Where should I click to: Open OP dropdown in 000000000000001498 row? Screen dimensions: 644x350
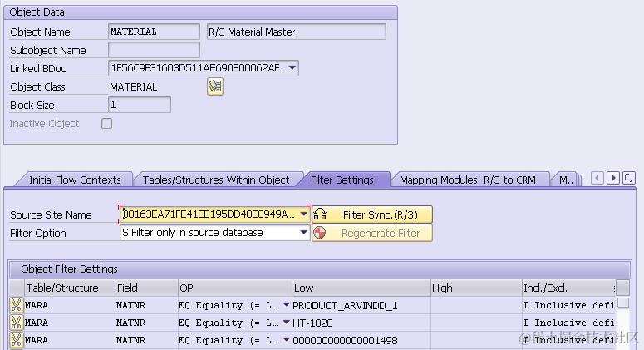pyautogui.click(x=286, y=340)
